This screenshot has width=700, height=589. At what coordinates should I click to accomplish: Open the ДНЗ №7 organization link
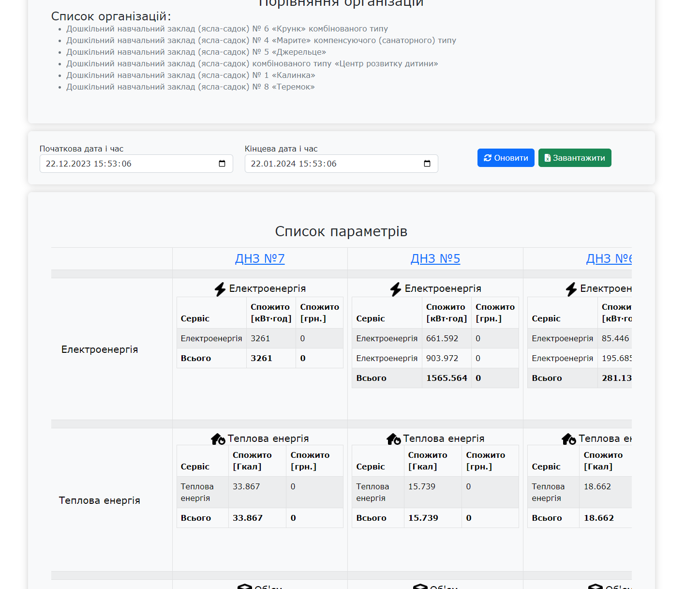coord(260,258)
